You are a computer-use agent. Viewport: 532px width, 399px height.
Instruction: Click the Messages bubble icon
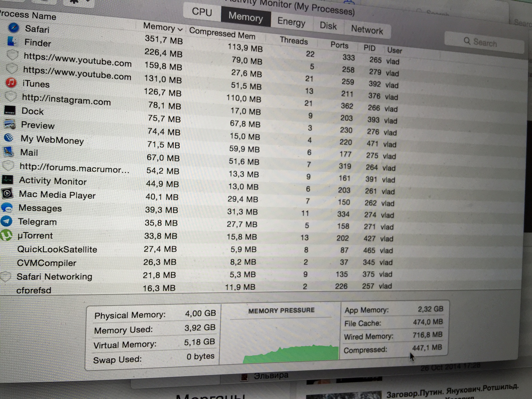pyautogui.click(x=7, y=207)
